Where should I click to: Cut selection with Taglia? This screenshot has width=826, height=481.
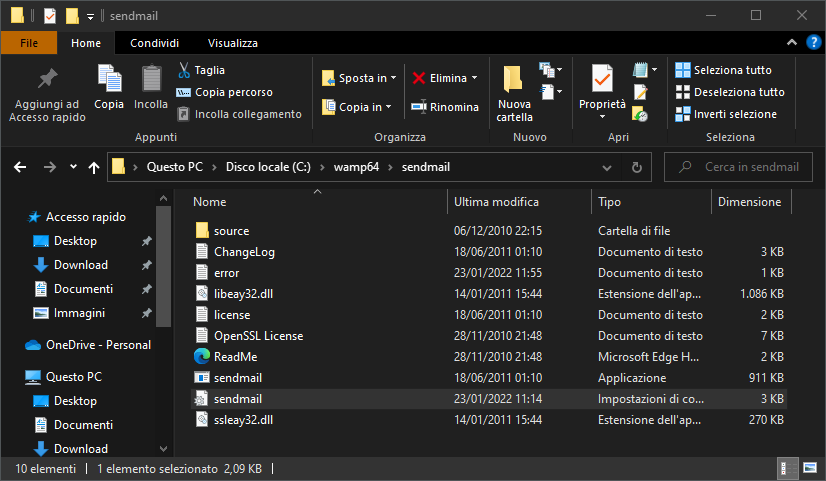pos(202,70)
